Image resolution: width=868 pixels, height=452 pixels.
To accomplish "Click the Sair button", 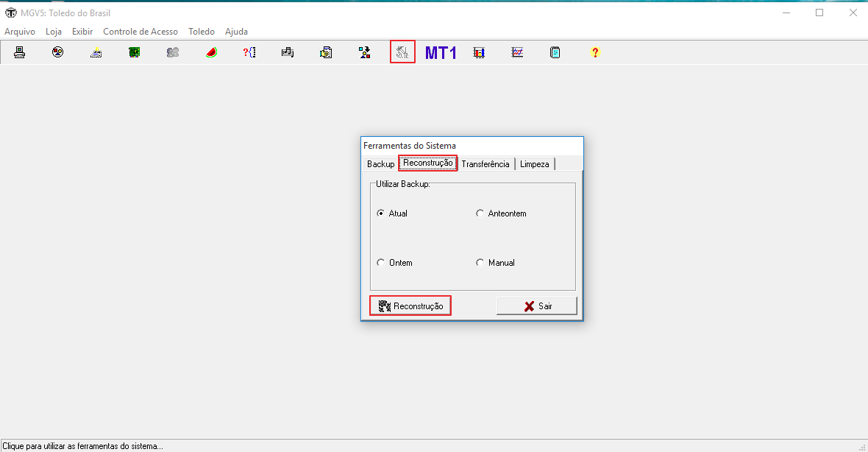I will pos(536,306).
